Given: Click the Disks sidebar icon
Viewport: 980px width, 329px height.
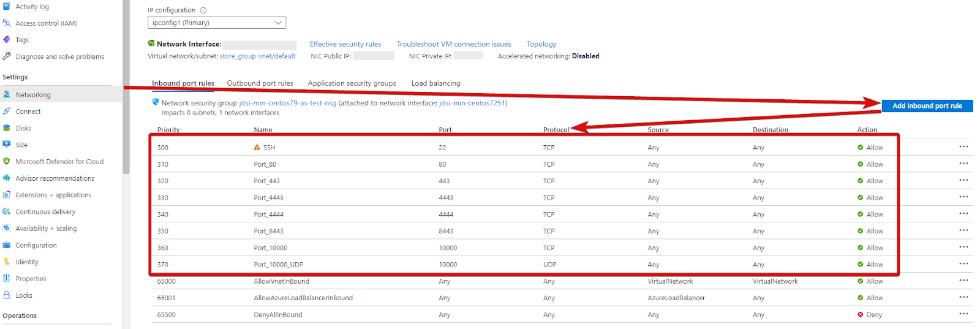Looking at the screenshot, I should [7, 128].
